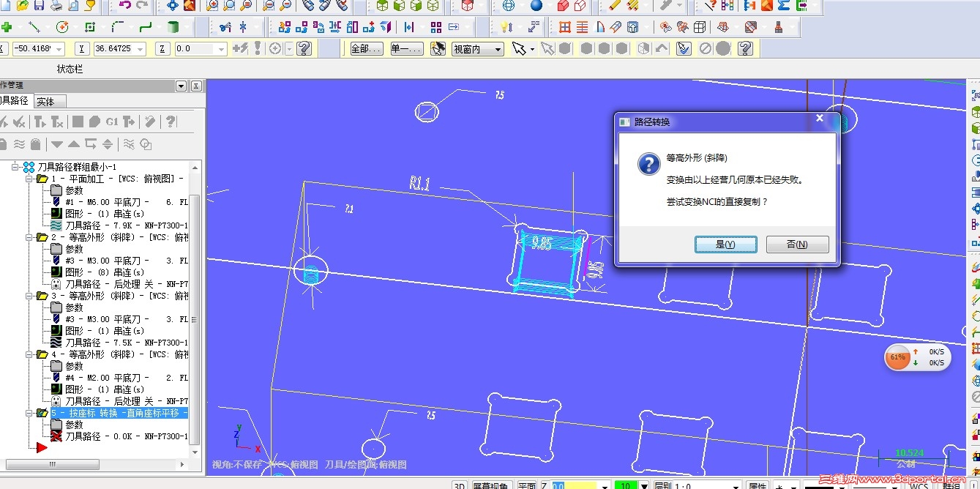
Task: Click the 参数 item under operation 5
Action: pyautogui.click(x=75, y=425)
